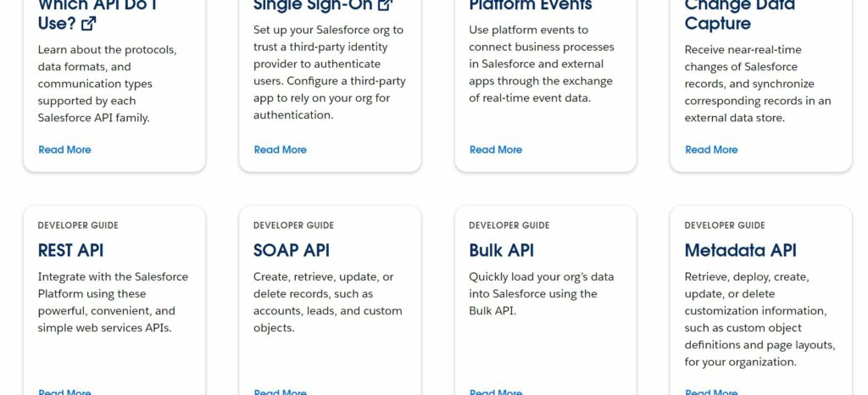Open Read More for the platform events card
Screen dimensions: 868x395
[x=495, y=149]
